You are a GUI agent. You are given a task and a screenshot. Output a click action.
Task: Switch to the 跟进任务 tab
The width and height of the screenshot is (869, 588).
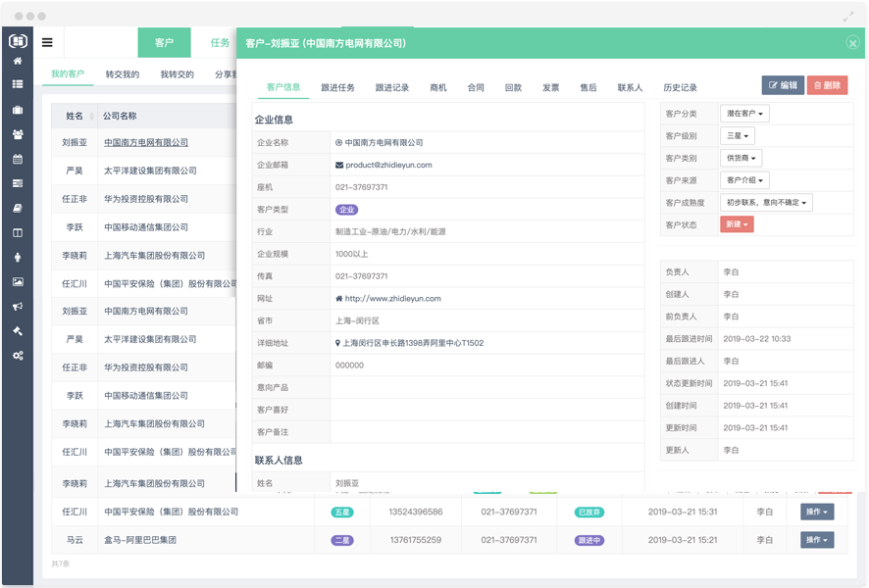[337, 87]
